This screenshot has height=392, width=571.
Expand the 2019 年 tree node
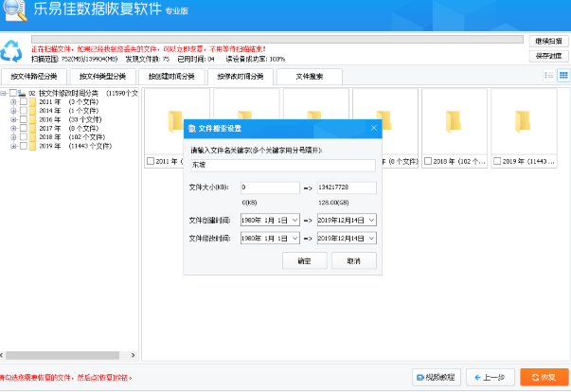point(13,146)
